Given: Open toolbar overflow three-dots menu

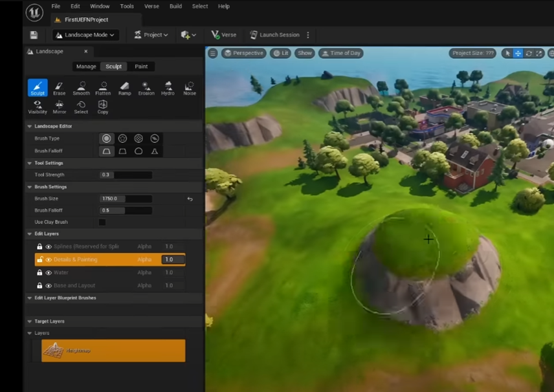Looking at the screenshot, I should point(308,35).
